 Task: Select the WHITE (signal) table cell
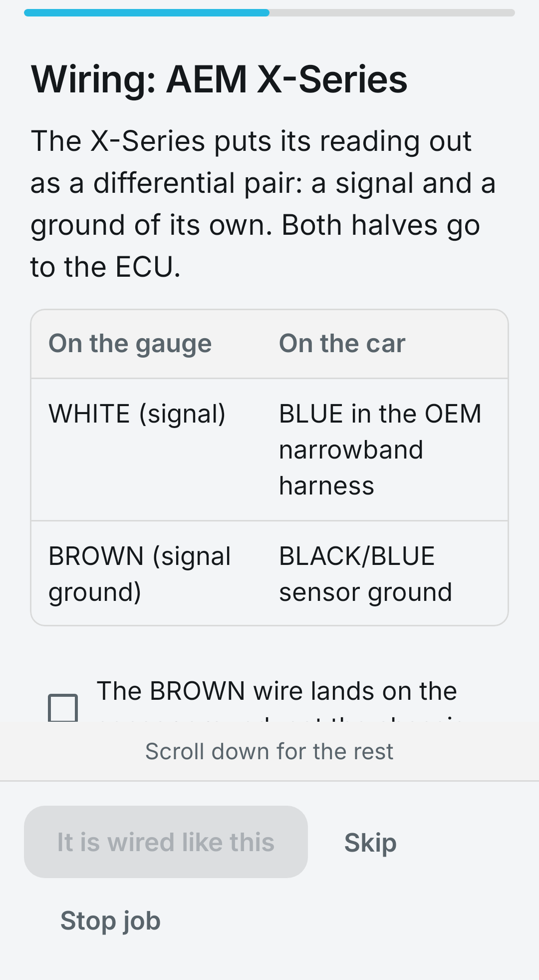click(x=137, y=414)
